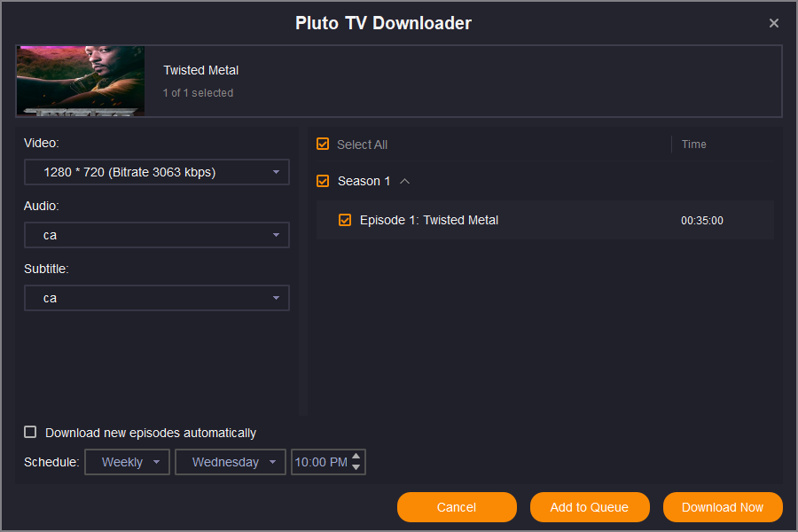Screen dimensions: 798x532
Task: Open the Subtitle language dropdown
Action: pyautogui.click(x=157, y=298)
